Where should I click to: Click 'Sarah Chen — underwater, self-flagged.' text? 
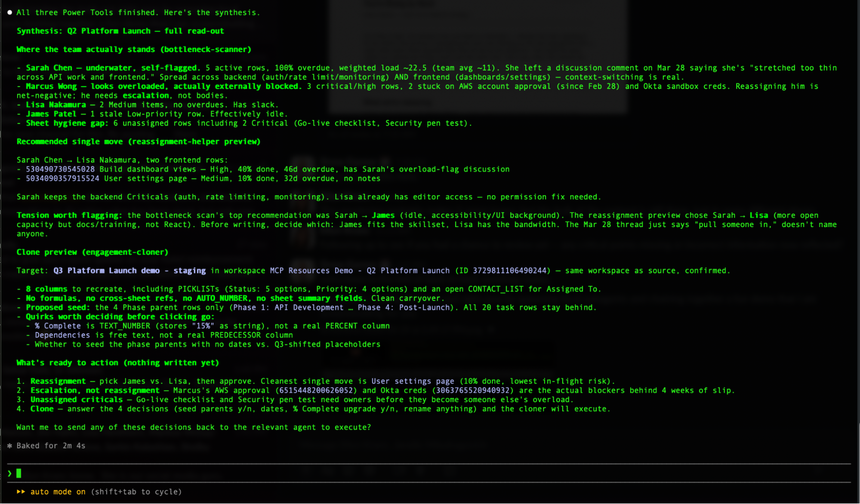tap(113, 68)
